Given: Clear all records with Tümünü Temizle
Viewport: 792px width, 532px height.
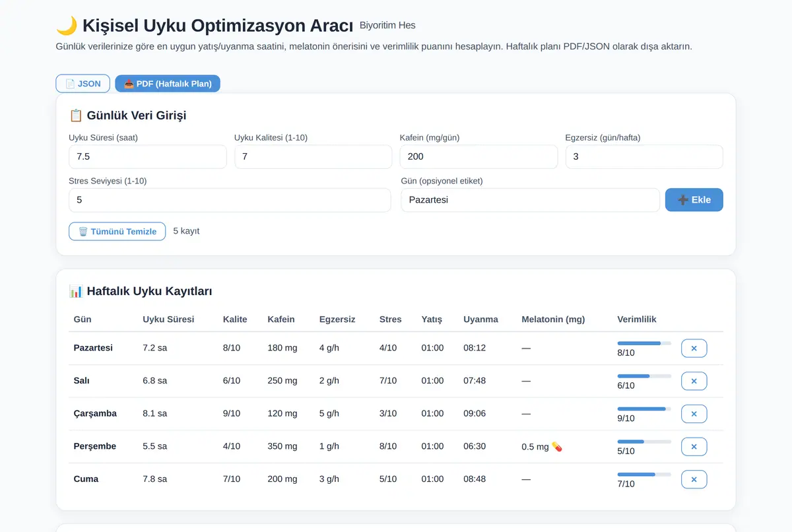Looking at the screenshot, I should [x=117, y=231].
